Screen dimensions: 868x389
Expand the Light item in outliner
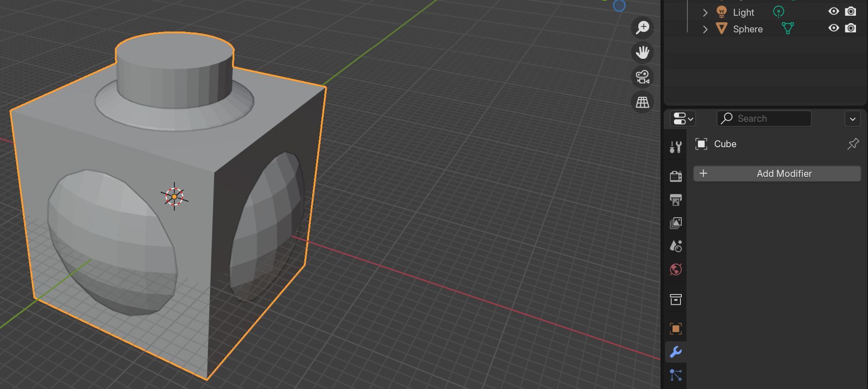705,13
